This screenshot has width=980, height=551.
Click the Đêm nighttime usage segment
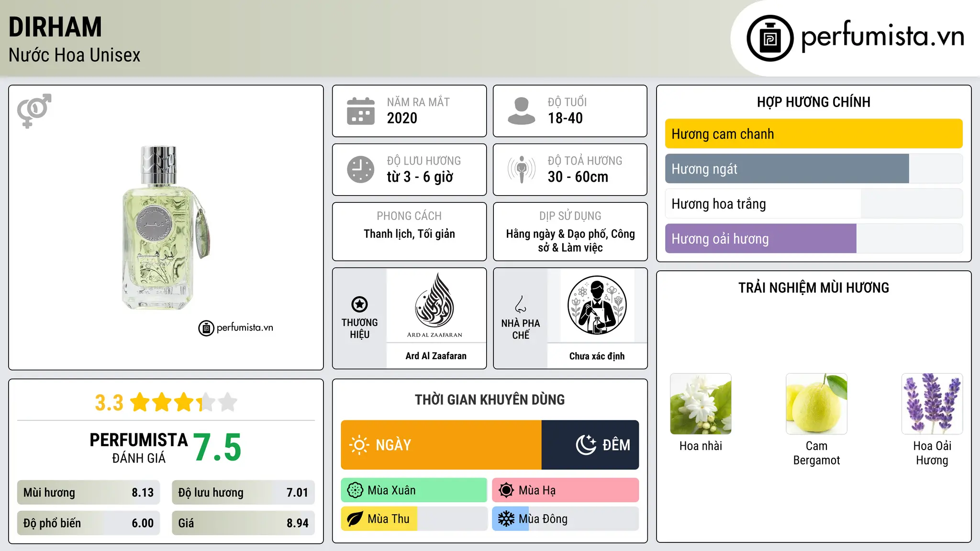point(590,445)
